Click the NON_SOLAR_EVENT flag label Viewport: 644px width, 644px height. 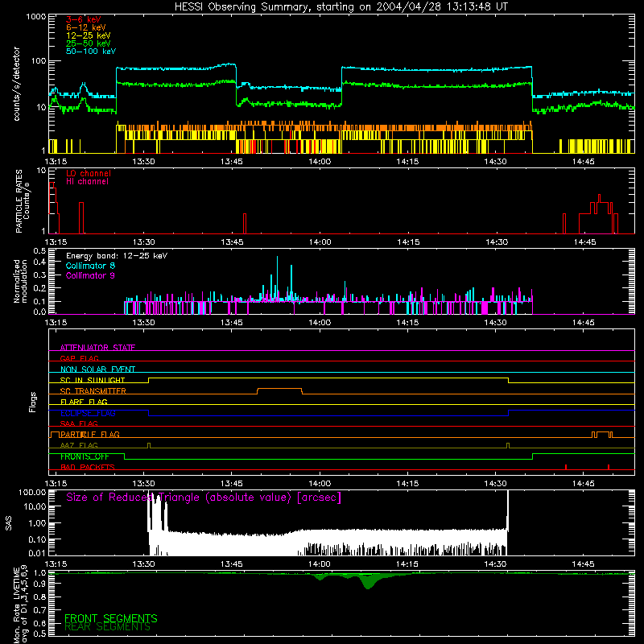[x=97, y=369]
